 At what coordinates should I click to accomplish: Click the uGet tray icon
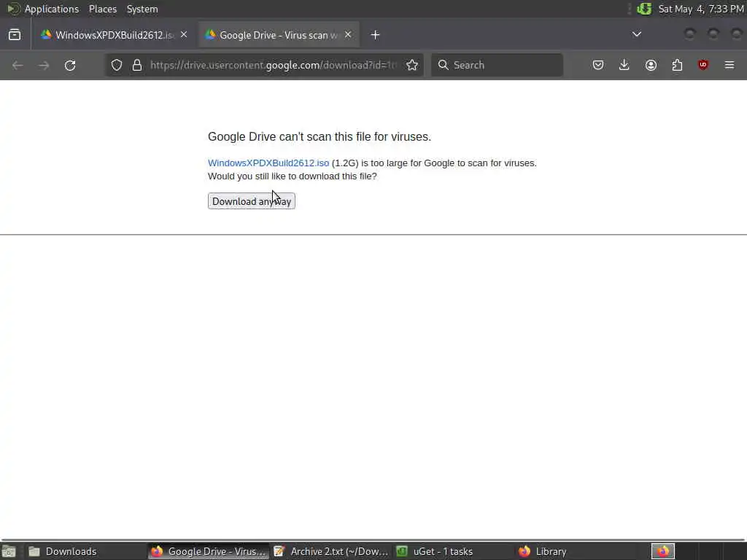point(644,9)
